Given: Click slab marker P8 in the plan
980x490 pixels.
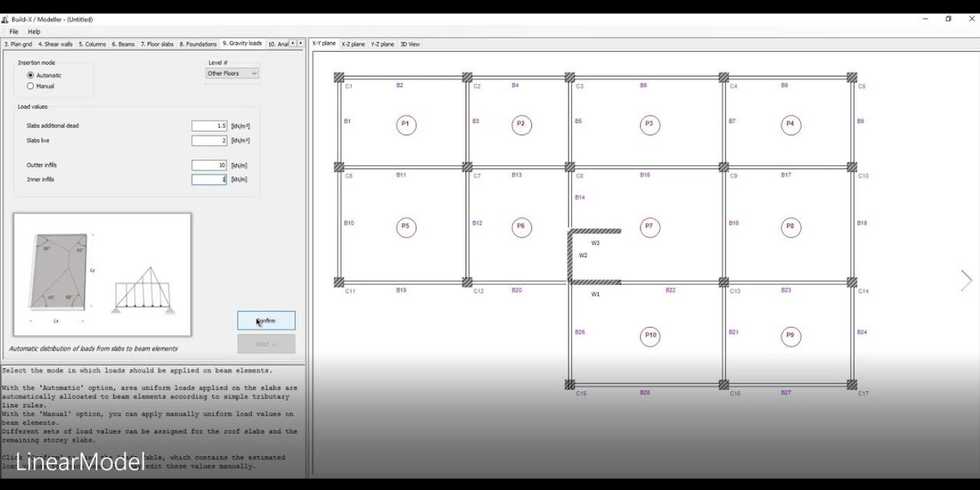Looking at the screenshot, I should (x=791, y=227).
